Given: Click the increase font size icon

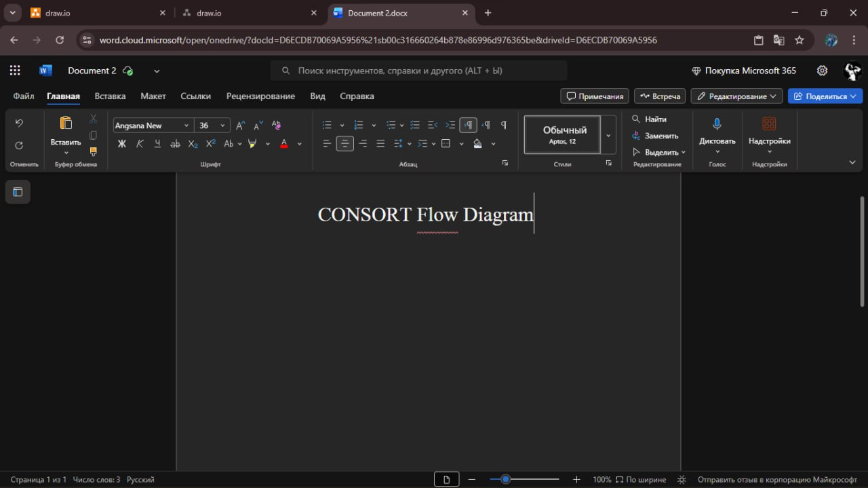Looking at the screenshot, I should (x=240, y=125).
